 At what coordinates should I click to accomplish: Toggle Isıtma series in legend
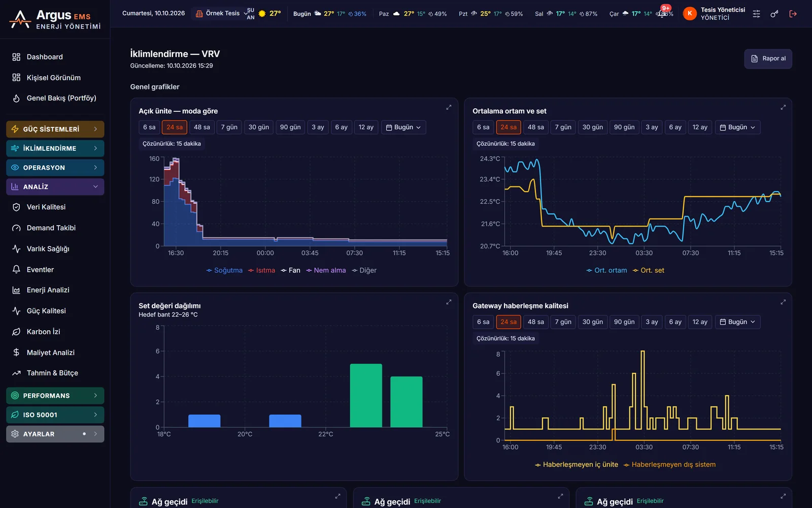click(261, 270)
